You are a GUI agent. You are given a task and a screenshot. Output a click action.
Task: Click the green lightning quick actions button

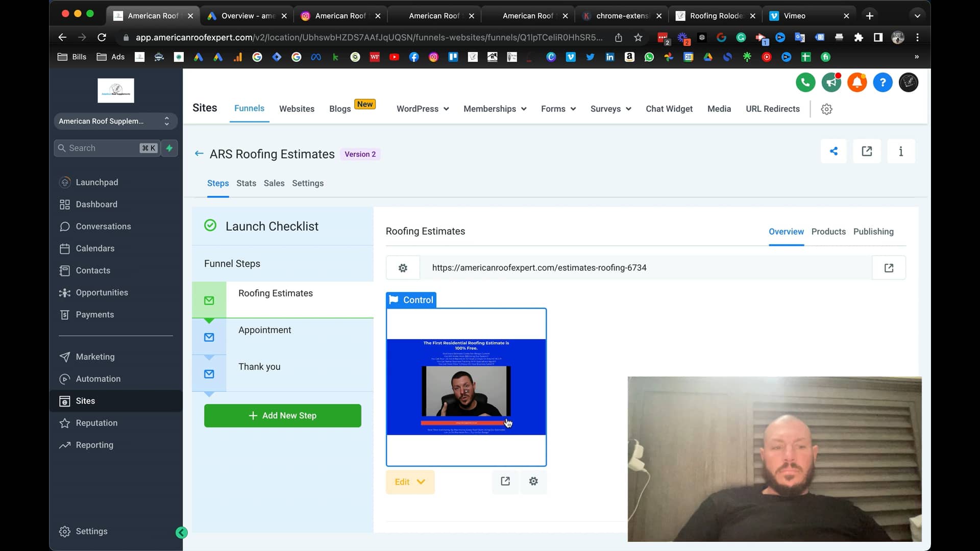coord(169,148)
